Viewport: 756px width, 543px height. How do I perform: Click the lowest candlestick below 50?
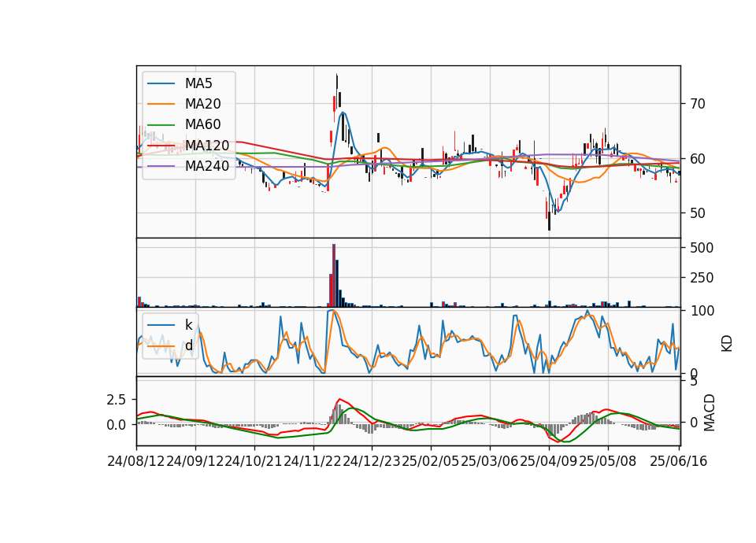coord(549,220)
